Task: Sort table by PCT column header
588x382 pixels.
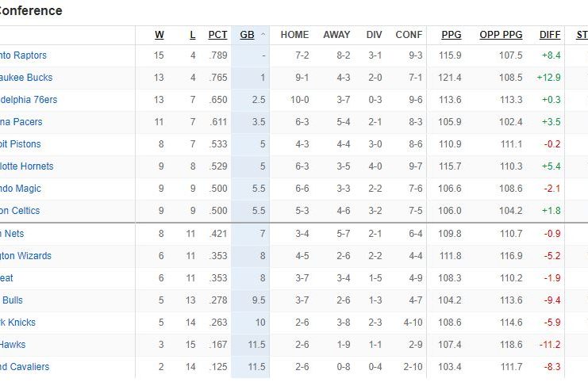Action: click(x=217, y=35)
